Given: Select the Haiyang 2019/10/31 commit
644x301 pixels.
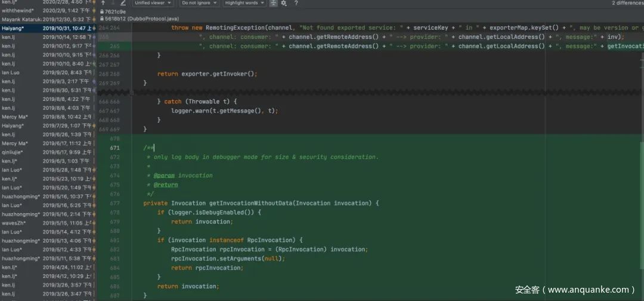Looking at the screenshot, I should [47, 28].
